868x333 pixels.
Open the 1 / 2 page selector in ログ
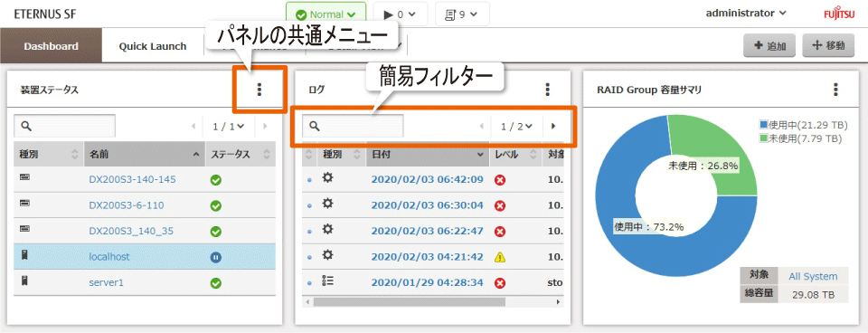517,127
